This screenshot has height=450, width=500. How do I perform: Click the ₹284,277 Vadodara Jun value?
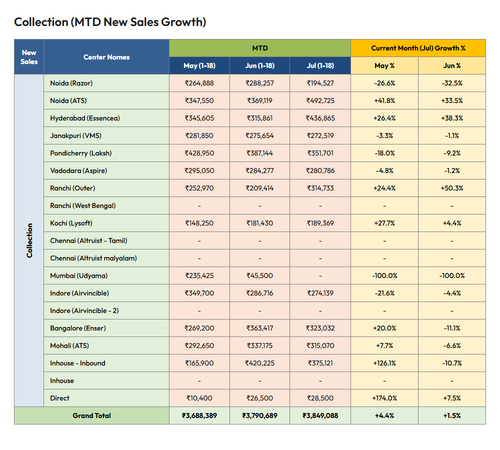260,171
